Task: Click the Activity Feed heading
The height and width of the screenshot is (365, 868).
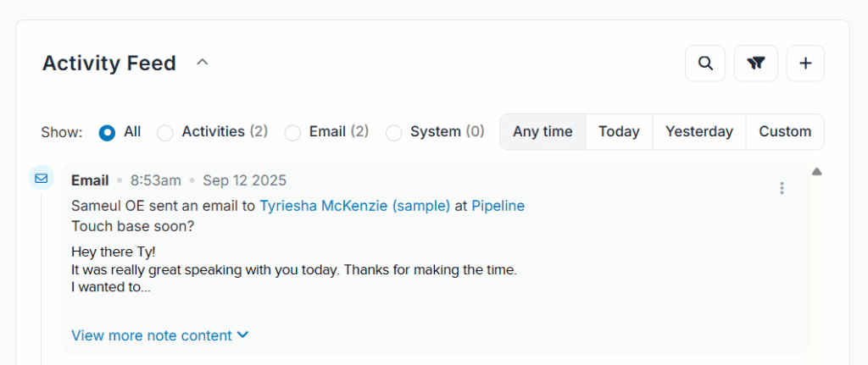Action: click(x=109, y=64)
